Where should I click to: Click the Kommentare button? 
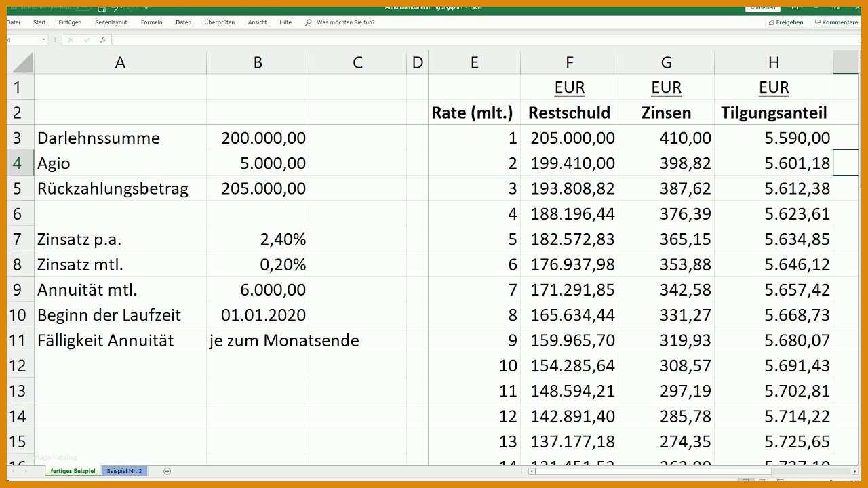[x=836, y=22]
